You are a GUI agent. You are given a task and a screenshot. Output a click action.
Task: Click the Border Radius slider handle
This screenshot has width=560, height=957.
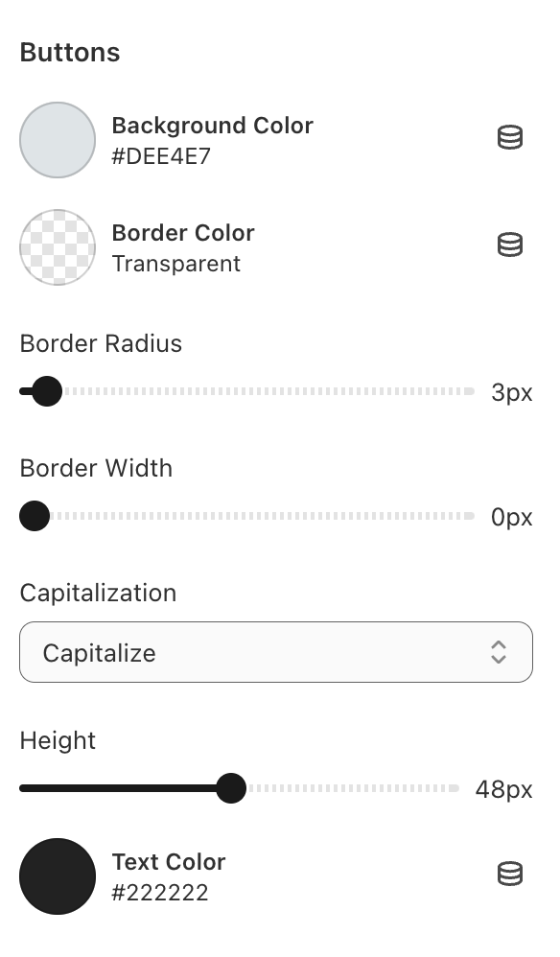(x=47, y=391)
